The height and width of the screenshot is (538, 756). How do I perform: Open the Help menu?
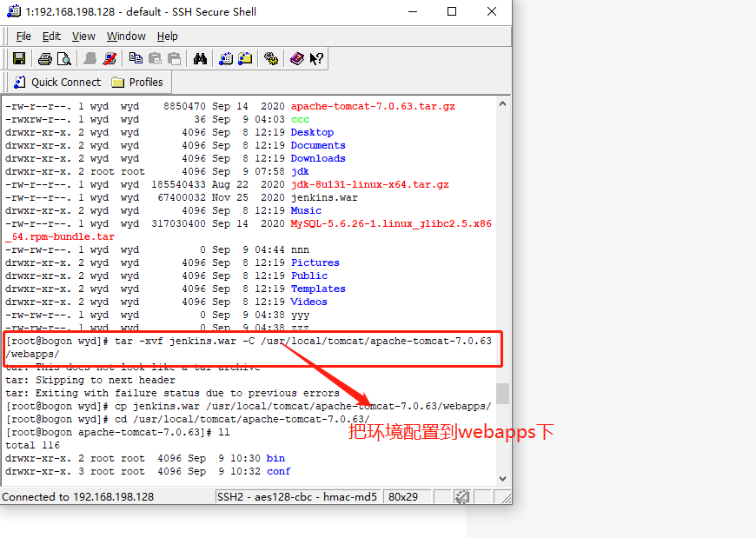point(168,37)
